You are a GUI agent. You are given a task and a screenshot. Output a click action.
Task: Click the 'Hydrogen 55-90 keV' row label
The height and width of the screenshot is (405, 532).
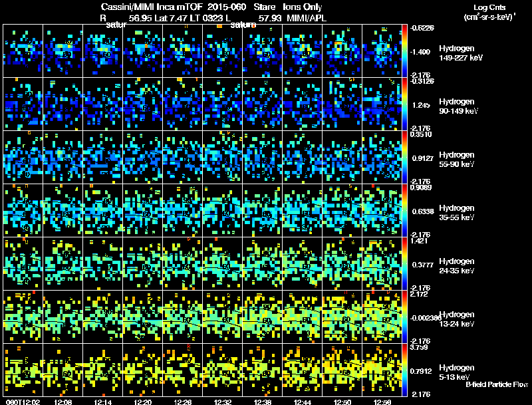pyautogui.click(x=456, y=160)
